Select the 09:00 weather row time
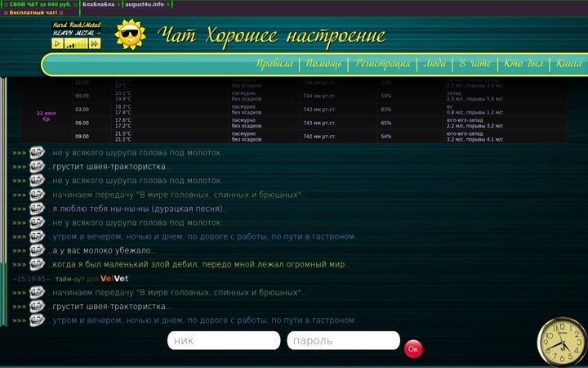Viewport: 588px width, 368px height. point(82,137)
